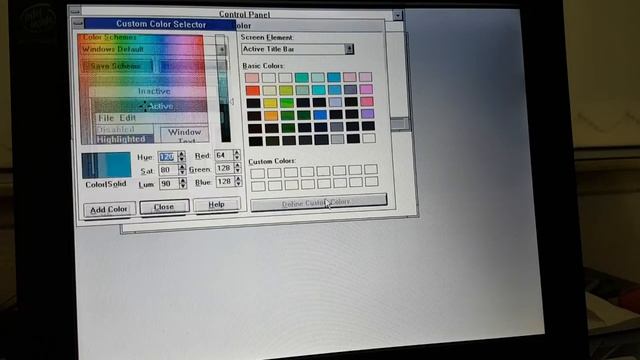
Task: Click the crosshair in the color spectrum field
Action: pyautogui.click(x=145, y=107)
